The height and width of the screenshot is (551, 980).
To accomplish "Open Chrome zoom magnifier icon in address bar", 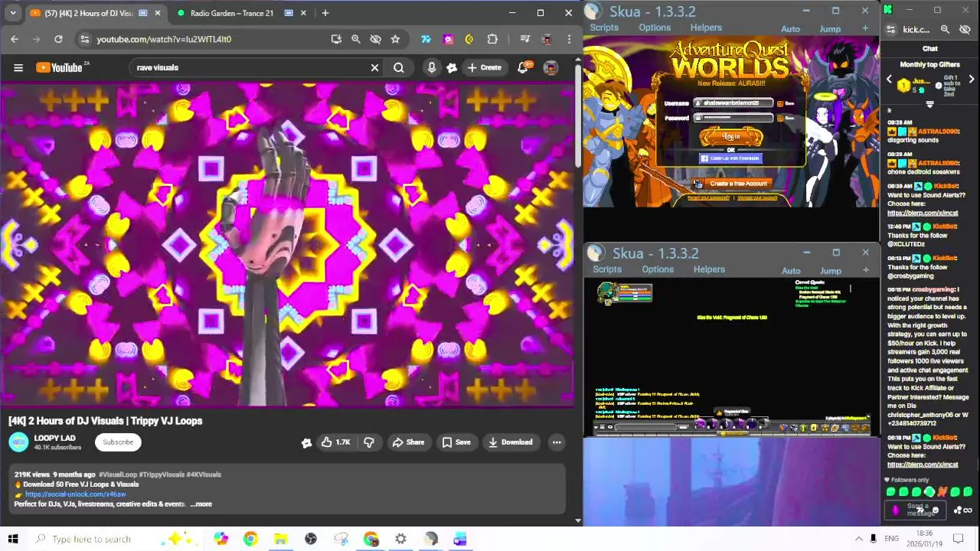I will (356, 39).
